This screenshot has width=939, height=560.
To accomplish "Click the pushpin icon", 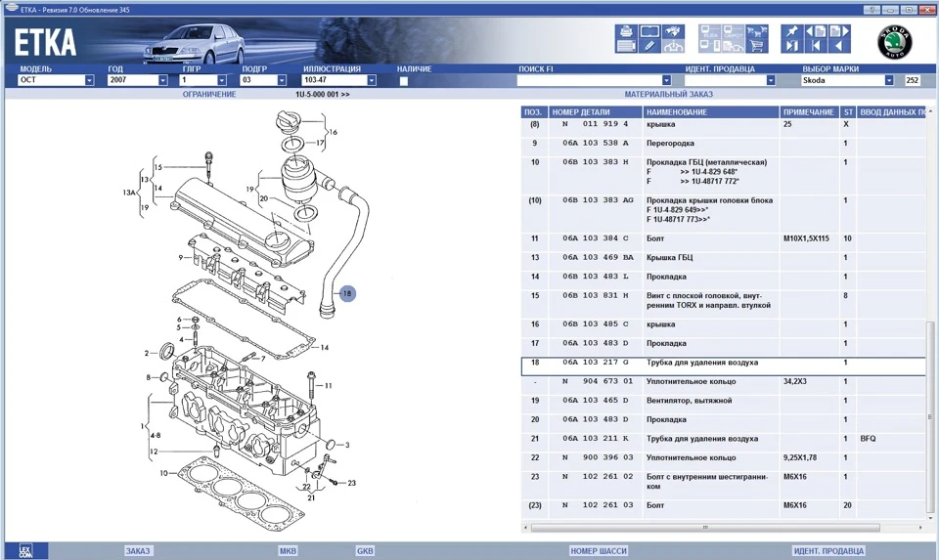I will [792, 31].
